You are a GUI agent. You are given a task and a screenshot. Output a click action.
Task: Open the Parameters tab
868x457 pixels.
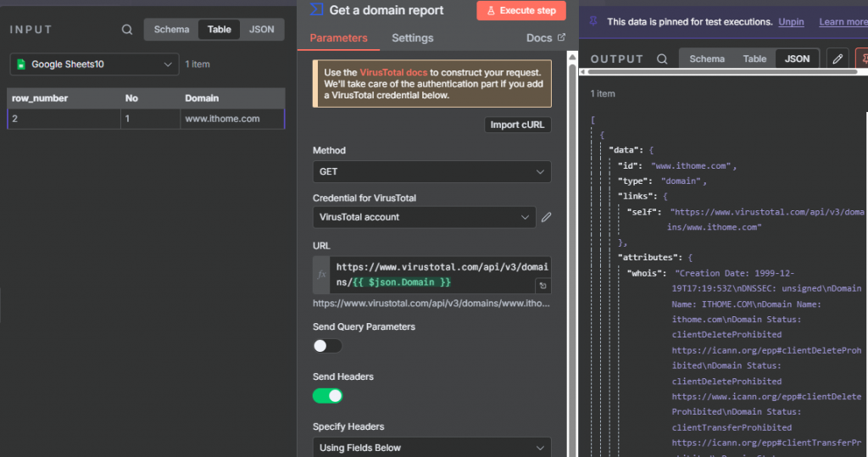tap(338, 38)
